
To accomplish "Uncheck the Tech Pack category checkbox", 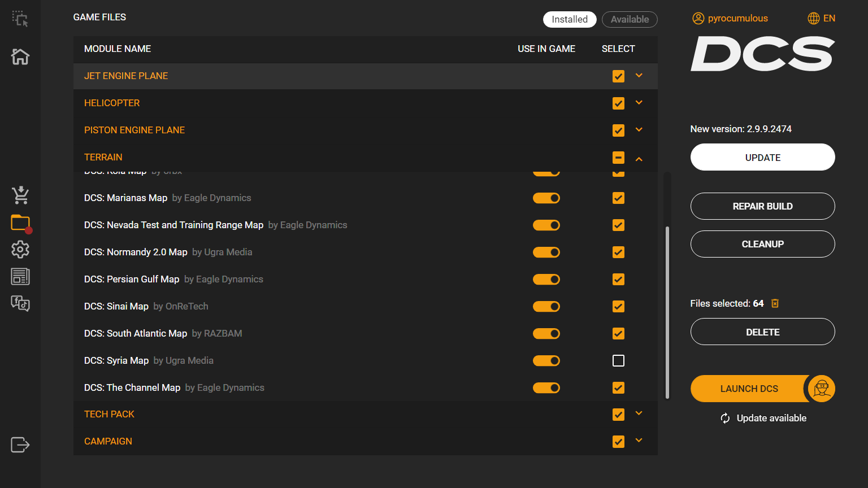I will (619, 414).
